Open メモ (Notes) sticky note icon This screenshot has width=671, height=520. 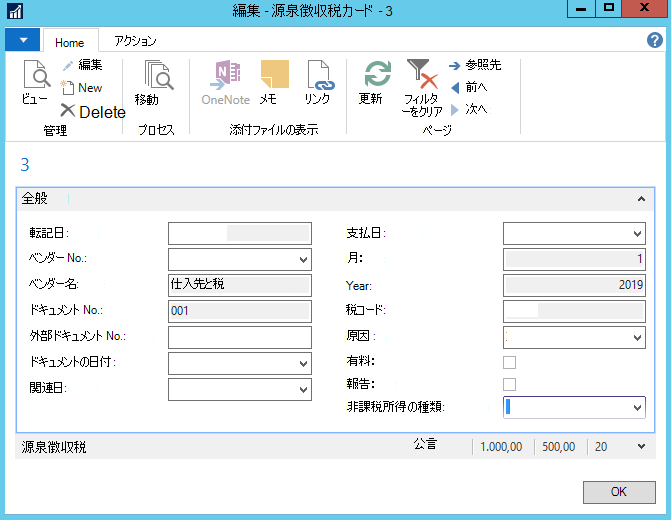click(274, 74)
